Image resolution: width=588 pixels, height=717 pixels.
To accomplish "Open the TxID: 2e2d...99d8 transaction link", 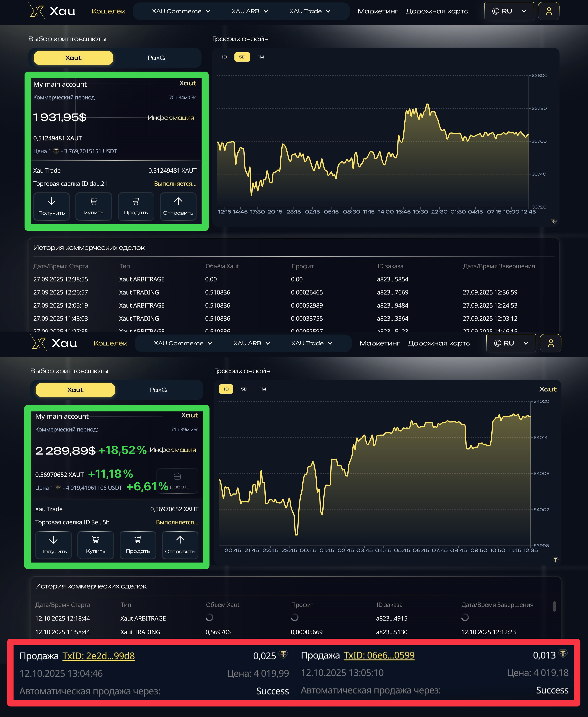I will click(x=99, y=656).
